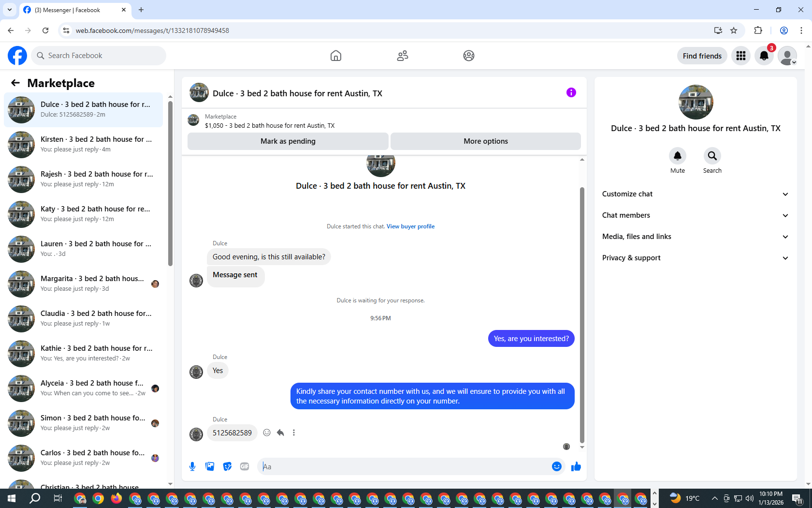Open more options for 5125682589 message
The image size is (812, 508).
coord(294,433)
